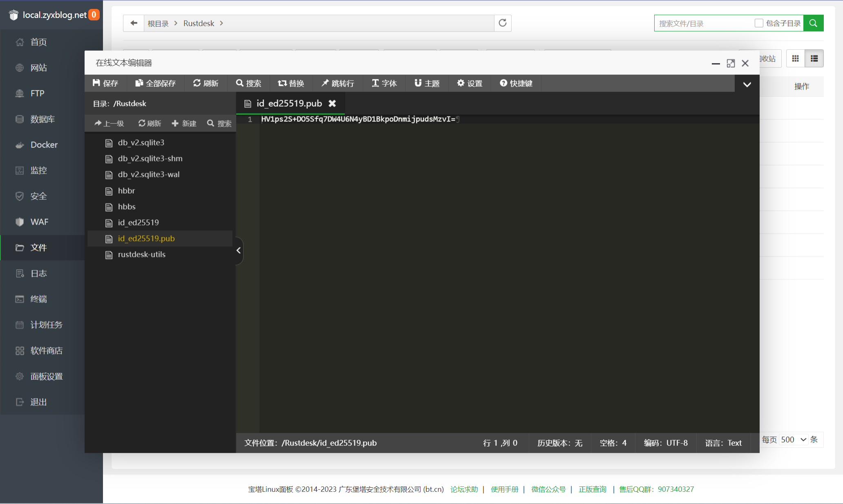
Task: Open the 跳转行 jump-to-line tool
Action: [x=338, y=83]
